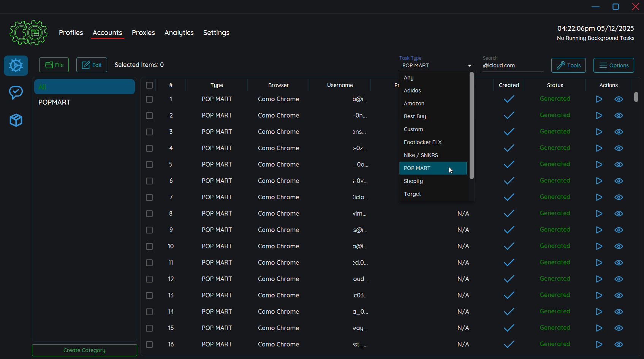Select Shopify from Task Type list

(433, 181)
